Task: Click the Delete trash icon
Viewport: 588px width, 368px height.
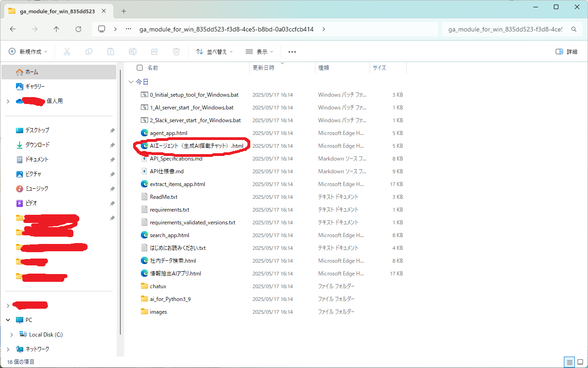Action: pos(176,52)
